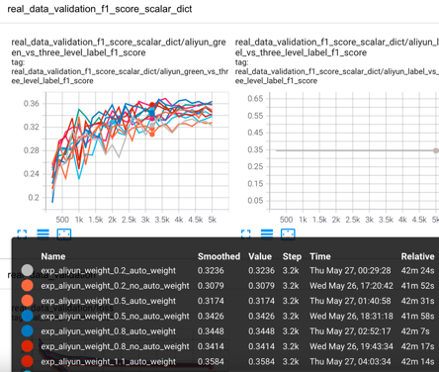Click the orange swatch for exp_aliyun_weight_0.5_auto_weight

[x=27, y=301]
